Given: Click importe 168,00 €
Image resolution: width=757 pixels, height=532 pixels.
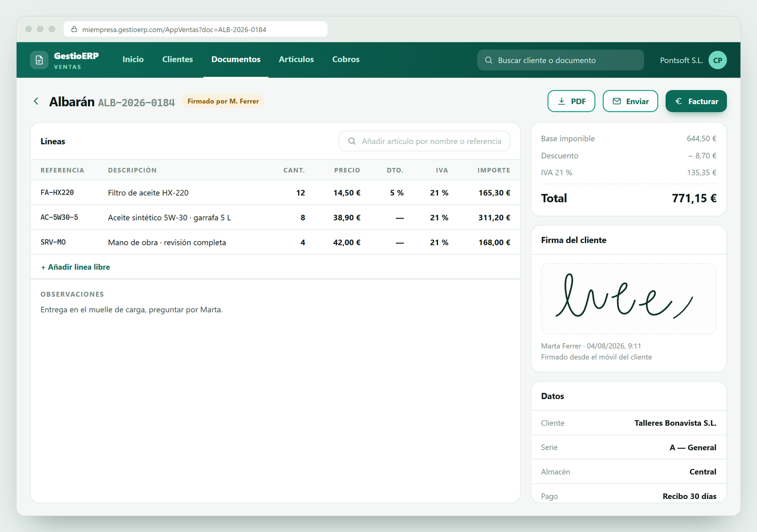Looking at the screenshot, I should click(494, 243).
